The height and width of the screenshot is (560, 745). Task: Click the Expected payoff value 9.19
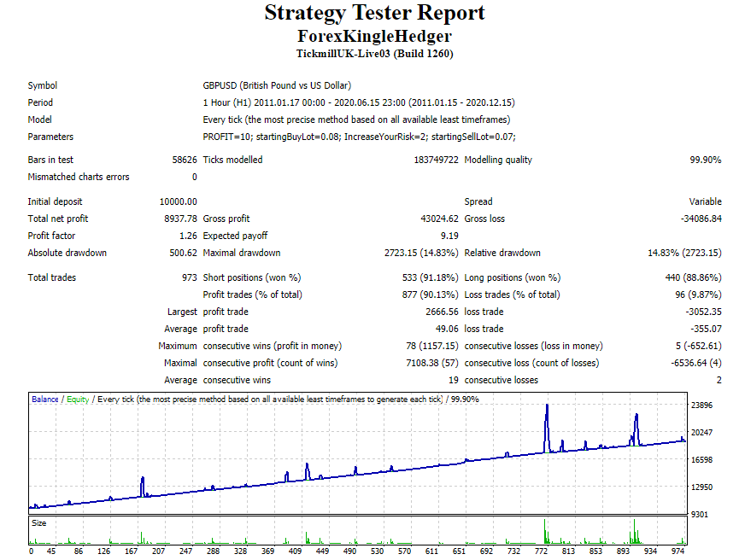pos(449,236)
